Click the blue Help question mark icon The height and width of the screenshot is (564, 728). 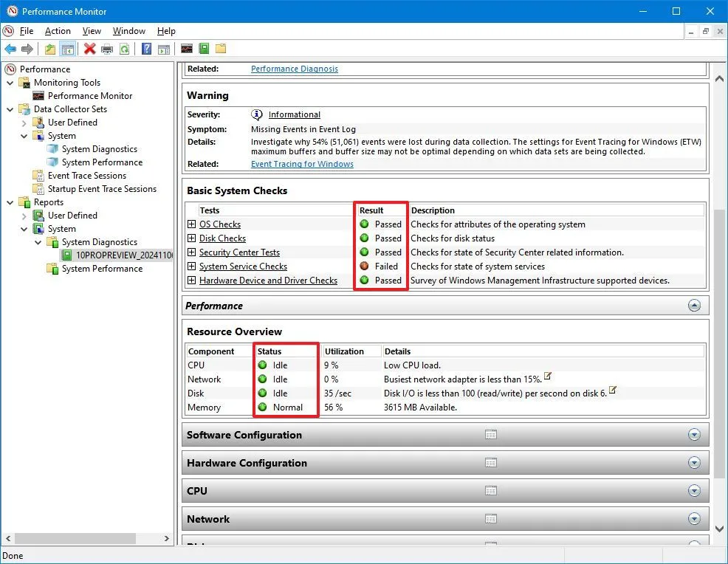coord(146,49)
